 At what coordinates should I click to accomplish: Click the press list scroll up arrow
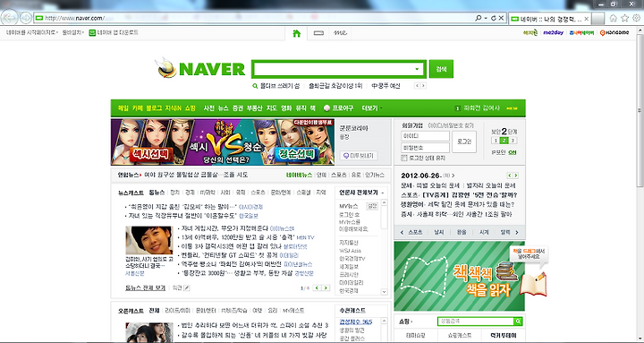[x=384, y=202]
